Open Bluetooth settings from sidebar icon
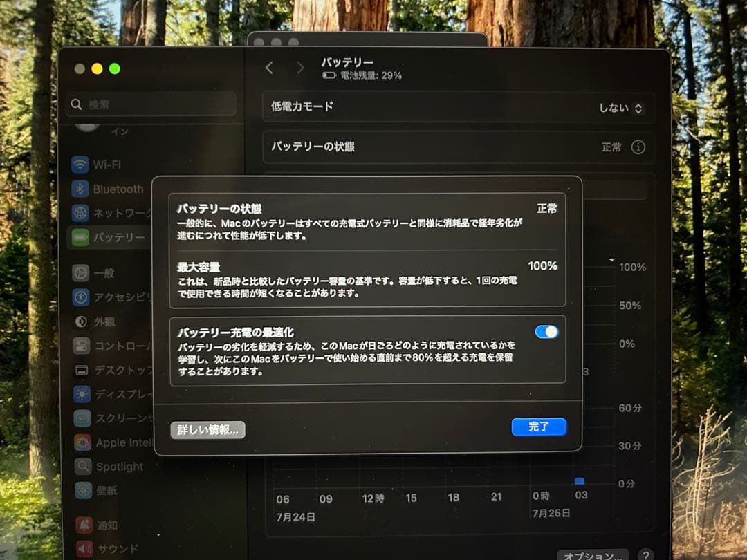 point(81,189)
